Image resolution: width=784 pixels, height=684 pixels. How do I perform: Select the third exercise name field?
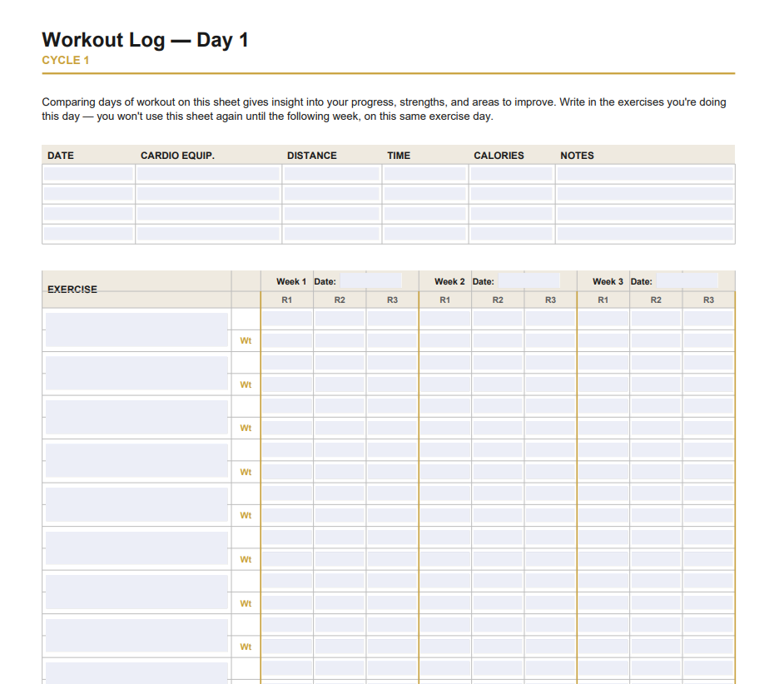tap(136, 417)
